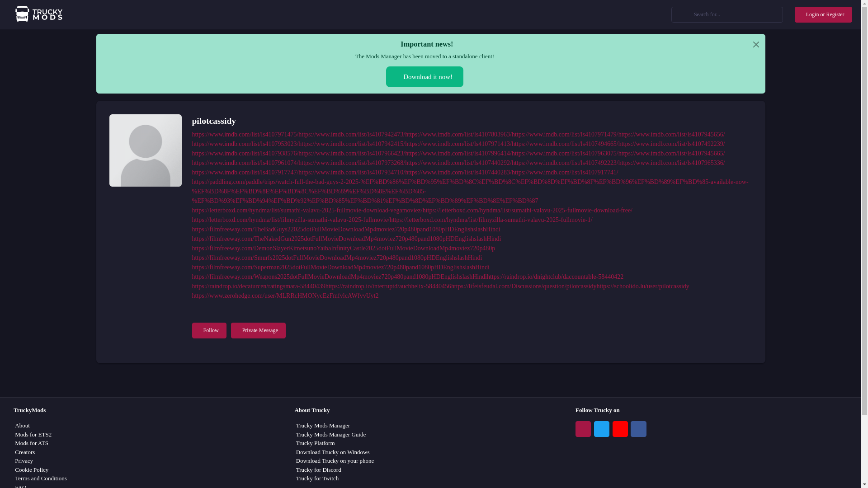Open the Mods for ATS link
The width and height of the screenshot is (868, 488).
(32, 443)
